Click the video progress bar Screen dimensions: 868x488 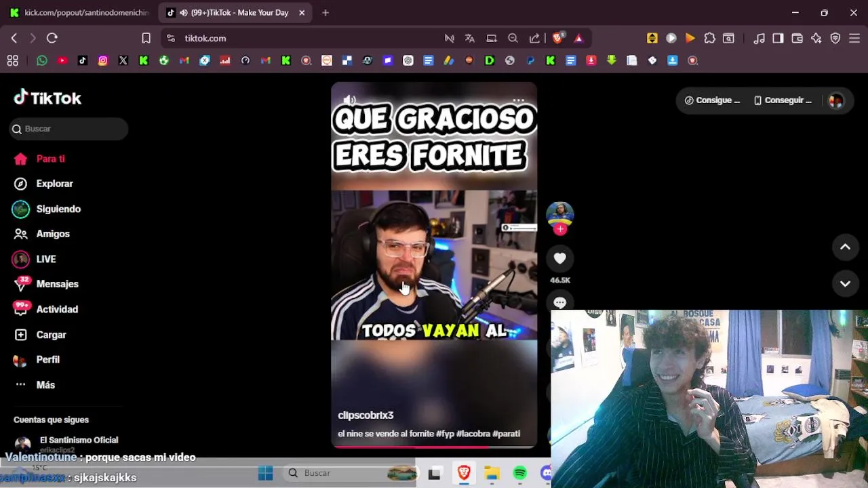(x=434, y=447)
